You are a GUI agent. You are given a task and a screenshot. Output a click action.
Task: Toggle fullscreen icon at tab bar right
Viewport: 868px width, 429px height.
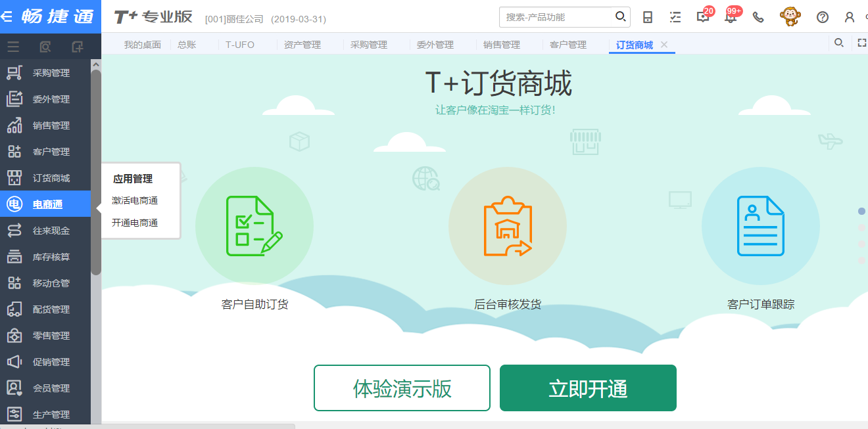(862, 43)
